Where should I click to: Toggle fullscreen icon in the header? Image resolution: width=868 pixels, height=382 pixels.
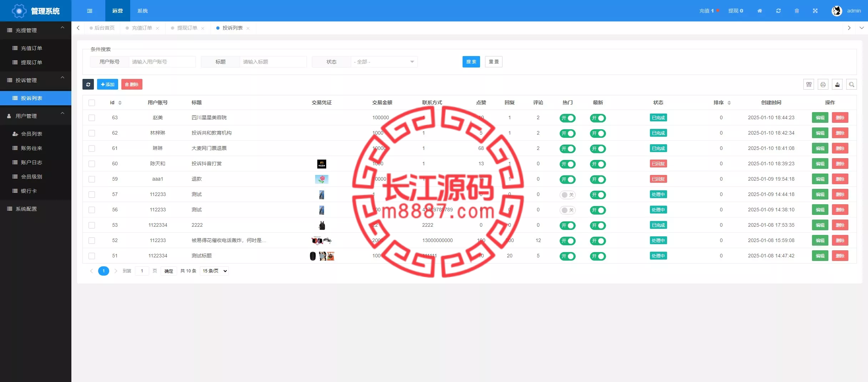[x=815, y=11]
